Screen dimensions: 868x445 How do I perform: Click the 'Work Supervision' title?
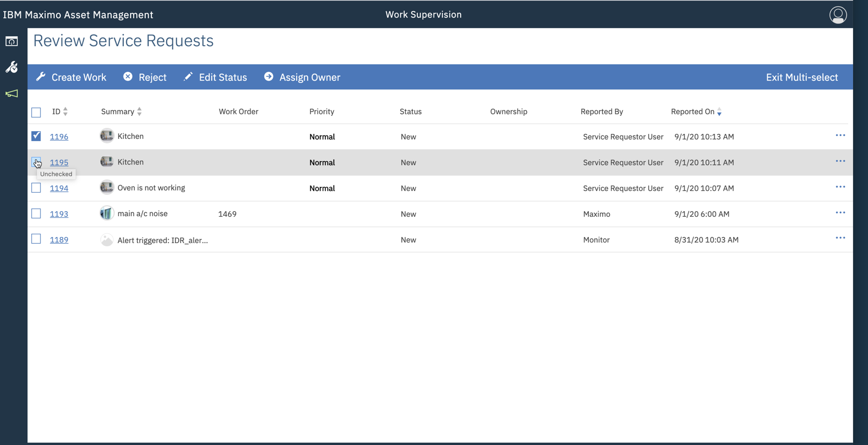[x=423, y=15]
